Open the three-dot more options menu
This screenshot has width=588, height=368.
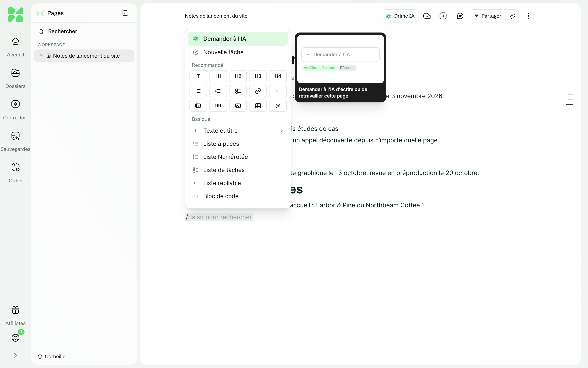[x=528, y=16]
